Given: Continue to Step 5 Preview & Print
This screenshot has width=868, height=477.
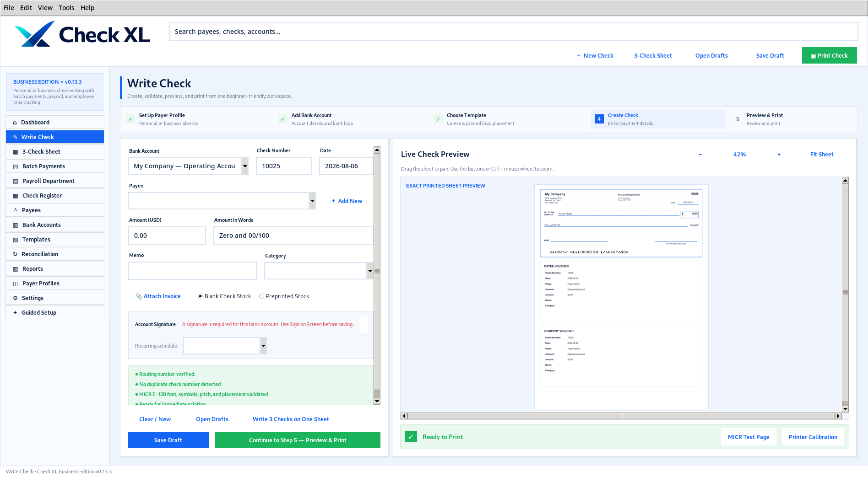Looking at the screenshot, I should [x=298, y=440].
